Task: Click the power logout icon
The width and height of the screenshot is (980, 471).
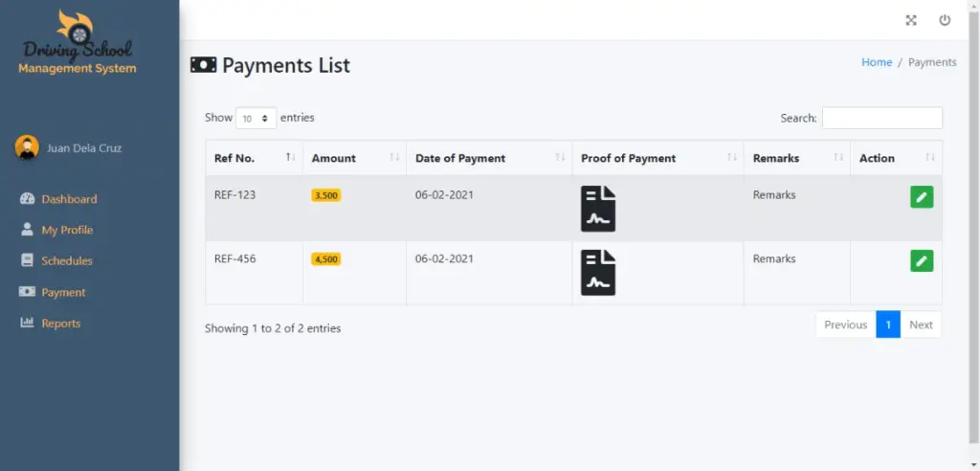Action: [x=945, y=20]
